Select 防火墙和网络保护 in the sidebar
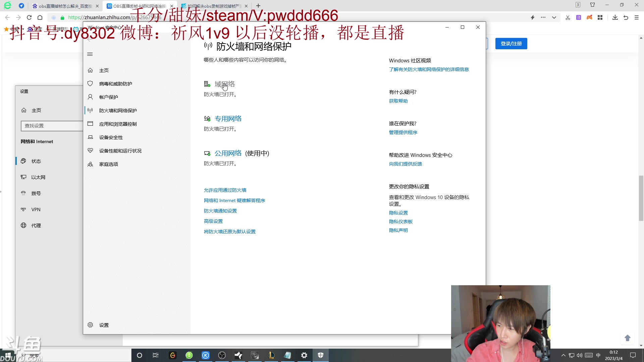644x362 pixels. point(118,111)
